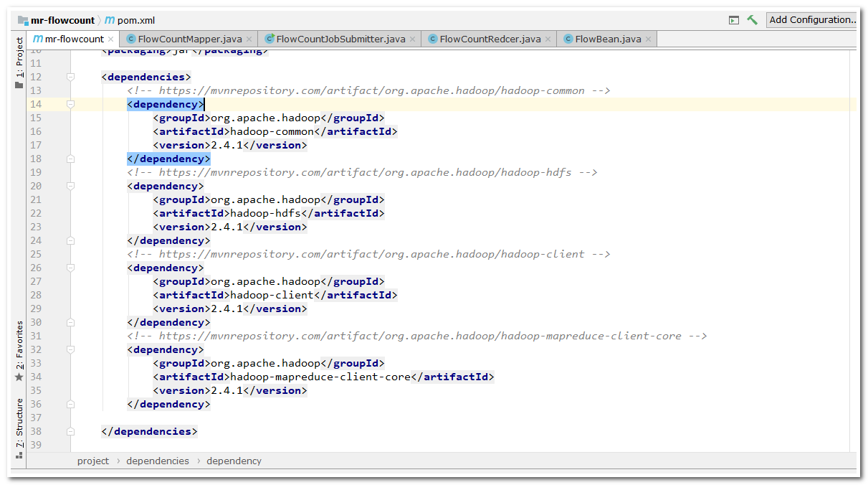Viewport: 868px width, 485px height.
Task: Select 'dependency' in the XML breadcrumb bar
Action: (x=234, y=461)
